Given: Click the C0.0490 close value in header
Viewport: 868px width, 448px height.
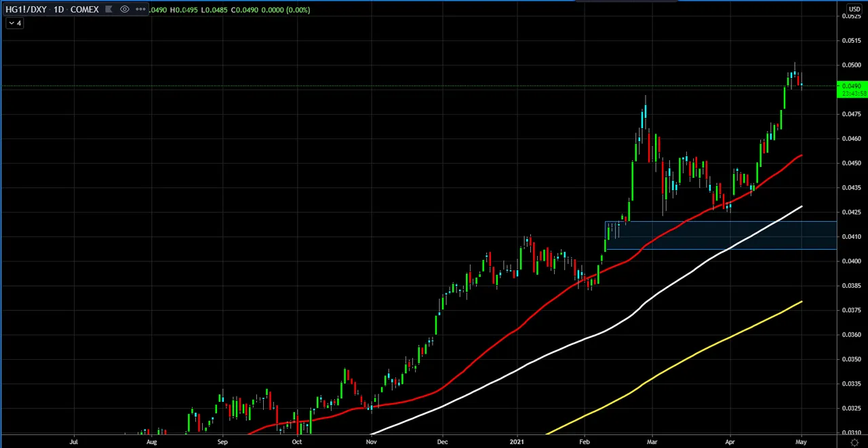Looking at the screenshot, I should (x=245, y=10).
